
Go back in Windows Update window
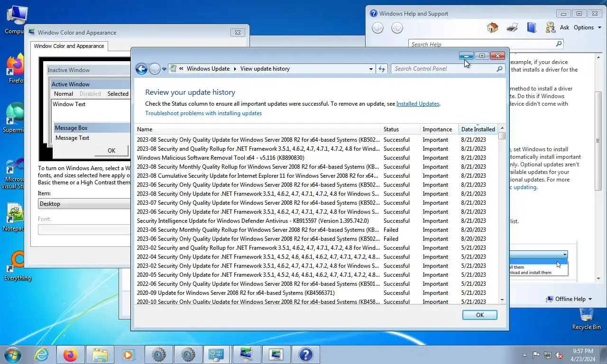(x=141, y=69)
